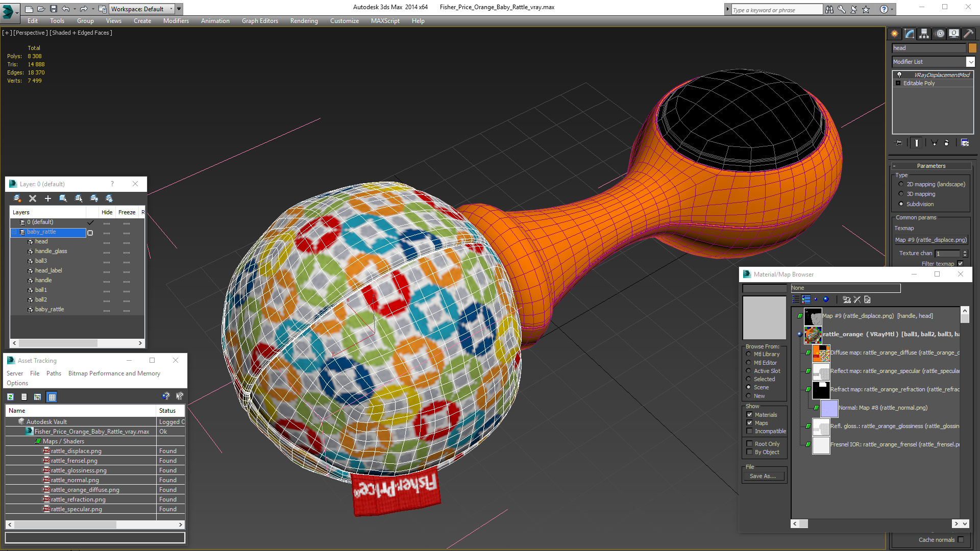The width and height of the screenshot is (980, 551).
Task: Open the Graph Editors menu
Action: tap(260, 21)
